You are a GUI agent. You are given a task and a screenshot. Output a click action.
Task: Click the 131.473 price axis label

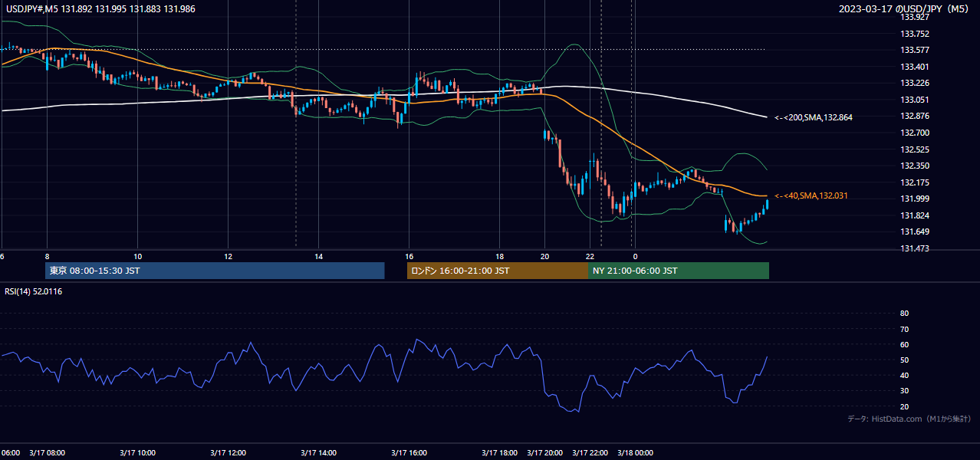tap(916, 248)
